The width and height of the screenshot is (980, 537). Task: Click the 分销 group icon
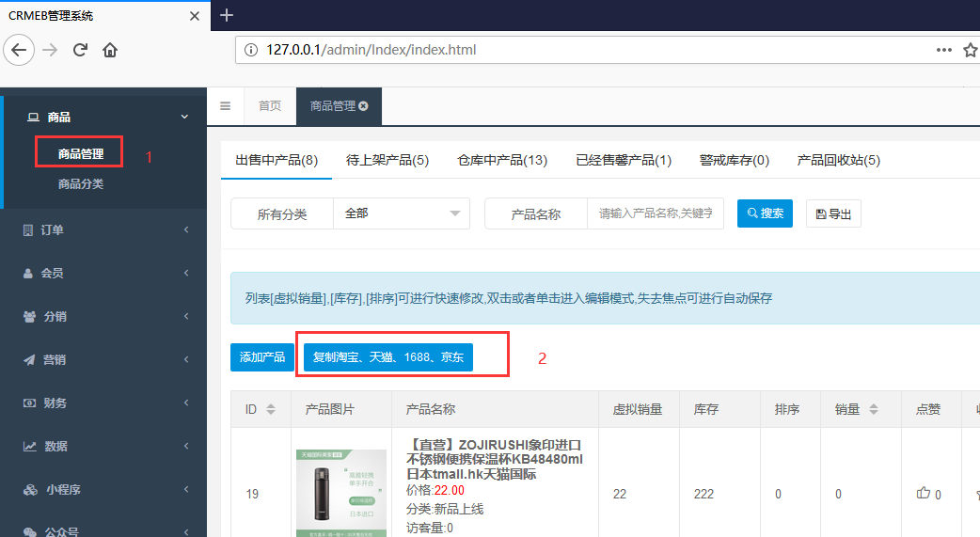(x=29, y=316)
